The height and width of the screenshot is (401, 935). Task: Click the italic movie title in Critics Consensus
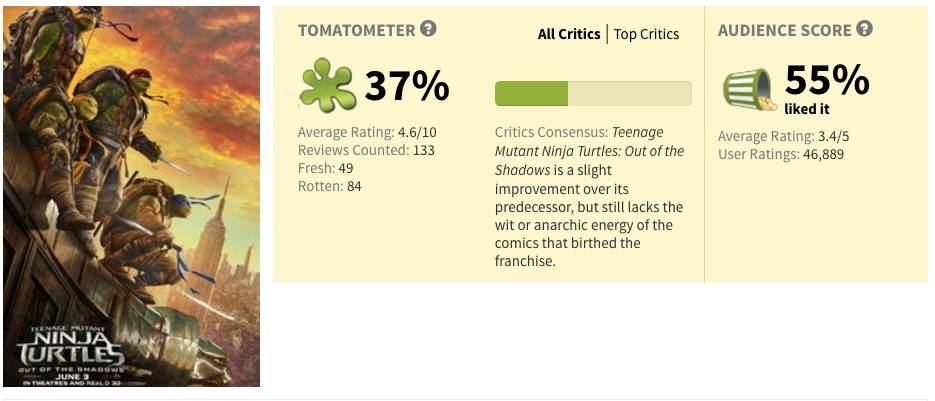coord(590,151)
